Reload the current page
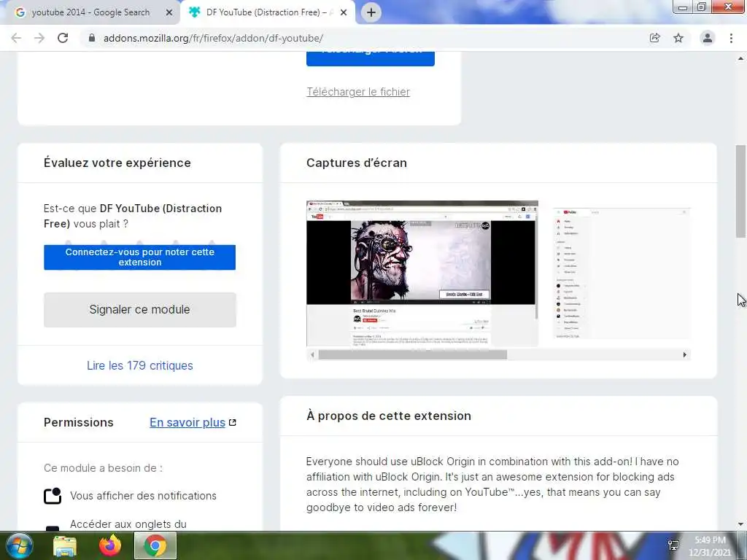 (x=63, y=38)
